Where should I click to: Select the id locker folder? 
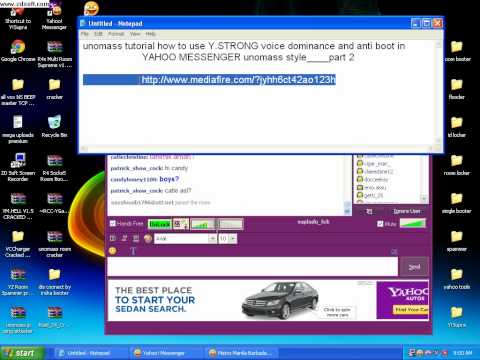tap(457, 127)
